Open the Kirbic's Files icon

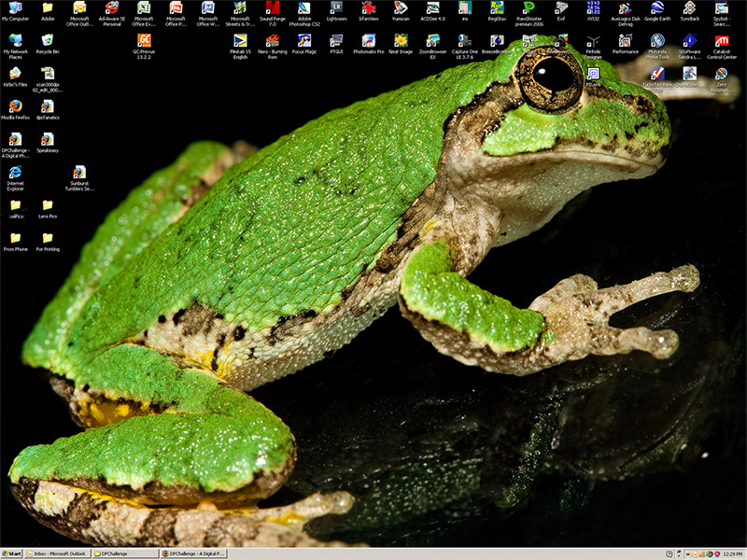click(15, 77)
